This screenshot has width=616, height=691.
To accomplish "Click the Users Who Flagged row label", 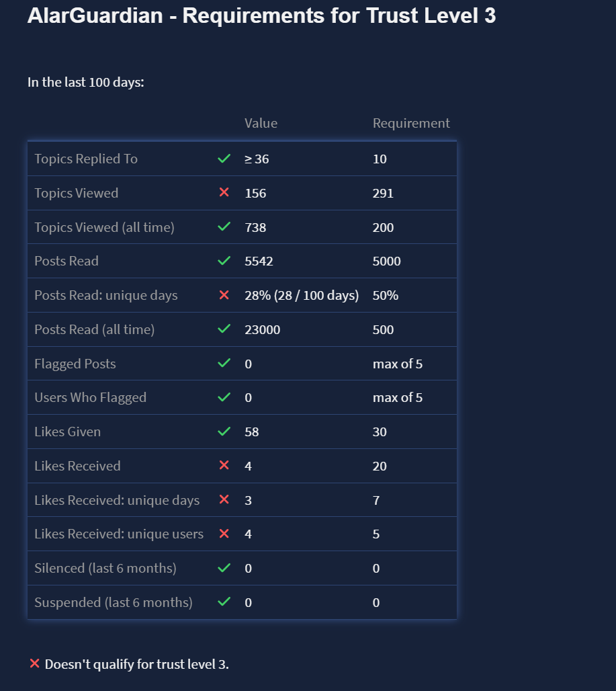I will pos(90,397).
